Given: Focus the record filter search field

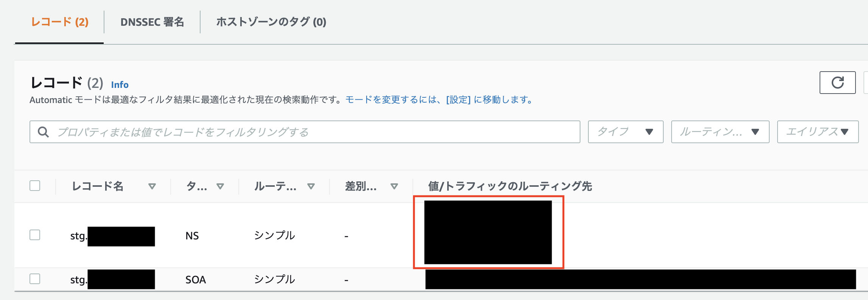Looking at the screenshot, I should point(310,132).
